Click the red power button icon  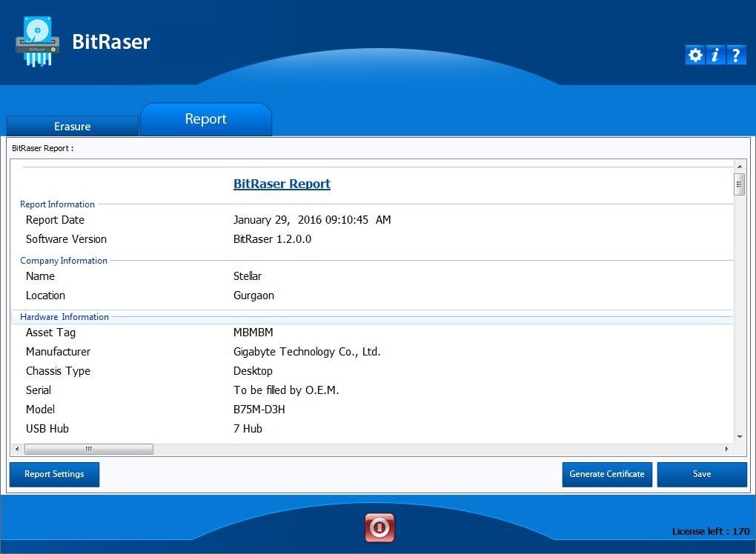(379, 527)
